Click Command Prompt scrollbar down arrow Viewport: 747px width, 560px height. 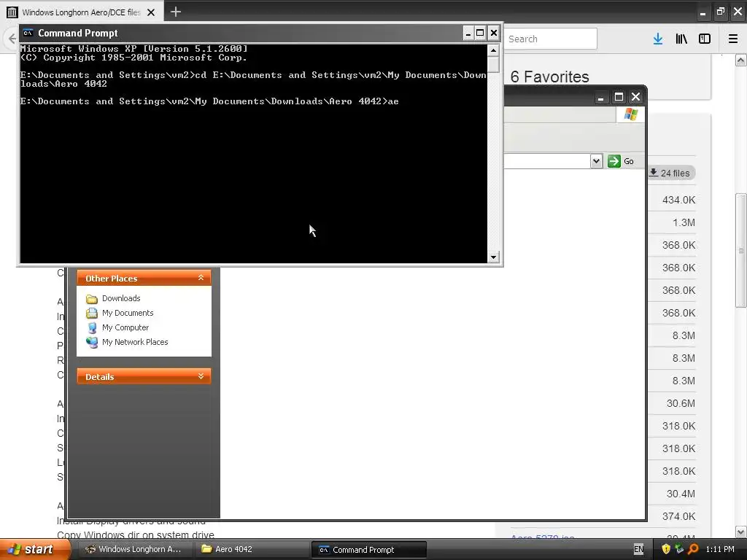pos(494,257)
